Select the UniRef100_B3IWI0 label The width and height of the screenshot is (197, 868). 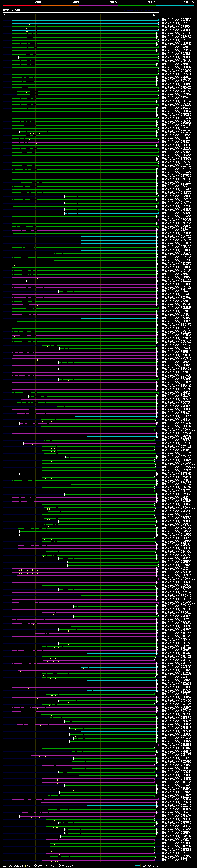177,243
